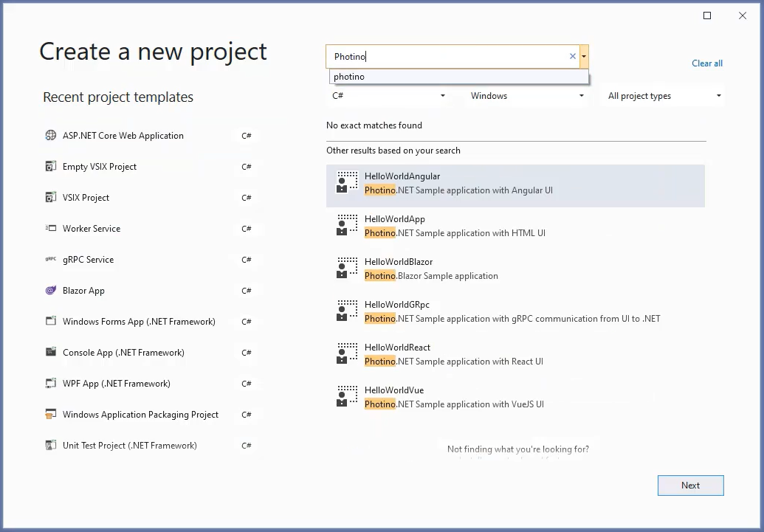Click the React UI sample description text

click(x=454, y=362)
